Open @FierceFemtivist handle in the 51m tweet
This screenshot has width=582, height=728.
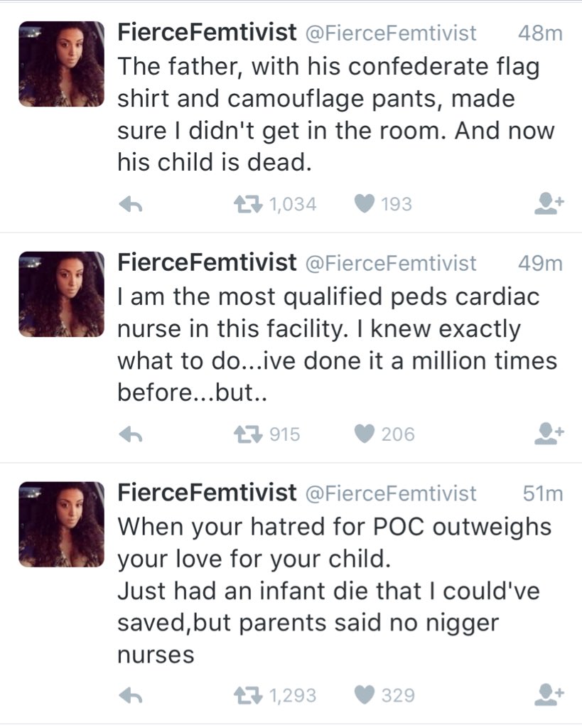pyautogui.click(x=390, y=493)
